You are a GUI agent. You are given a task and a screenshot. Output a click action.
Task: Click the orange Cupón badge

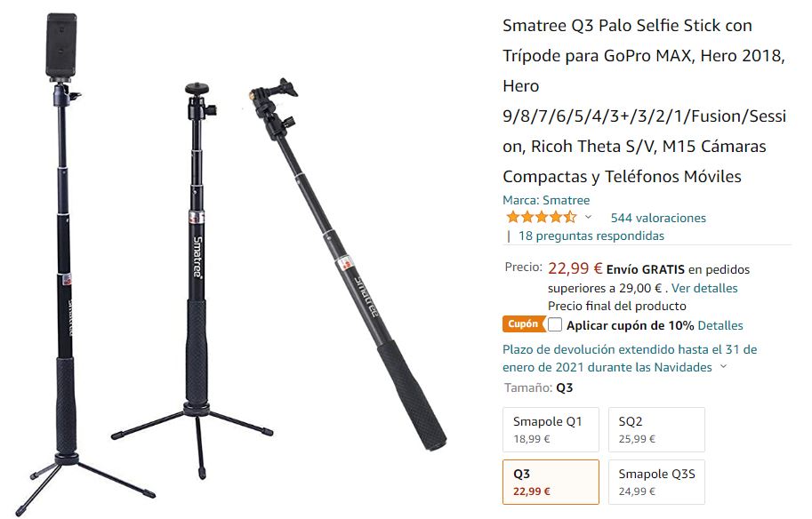click(x=523, y=324)
